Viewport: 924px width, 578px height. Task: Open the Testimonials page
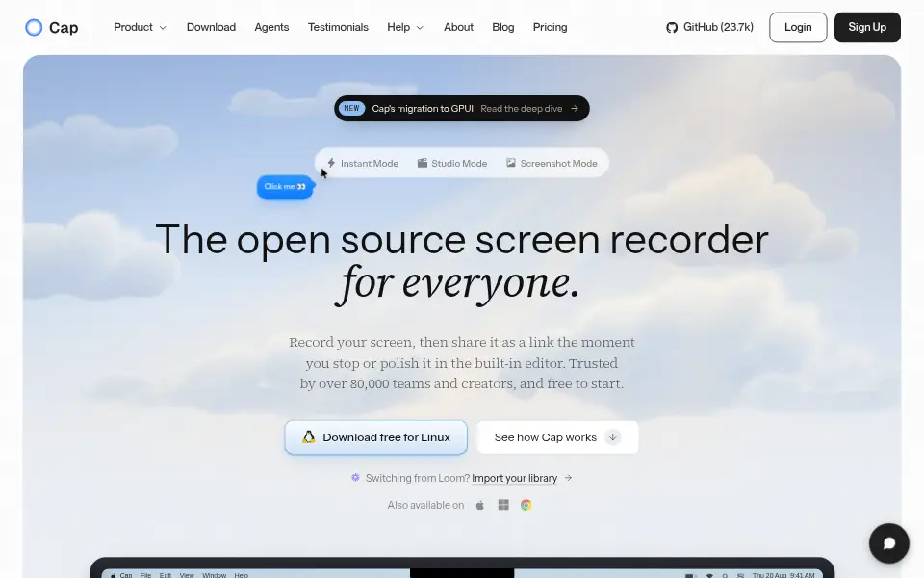338,27
